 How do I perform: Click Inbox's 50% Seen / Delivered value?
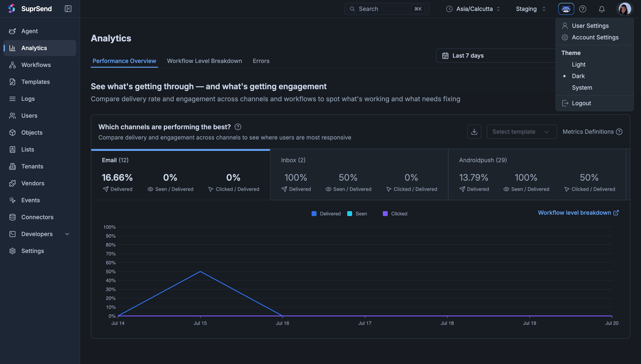click(x=348, y=178)
